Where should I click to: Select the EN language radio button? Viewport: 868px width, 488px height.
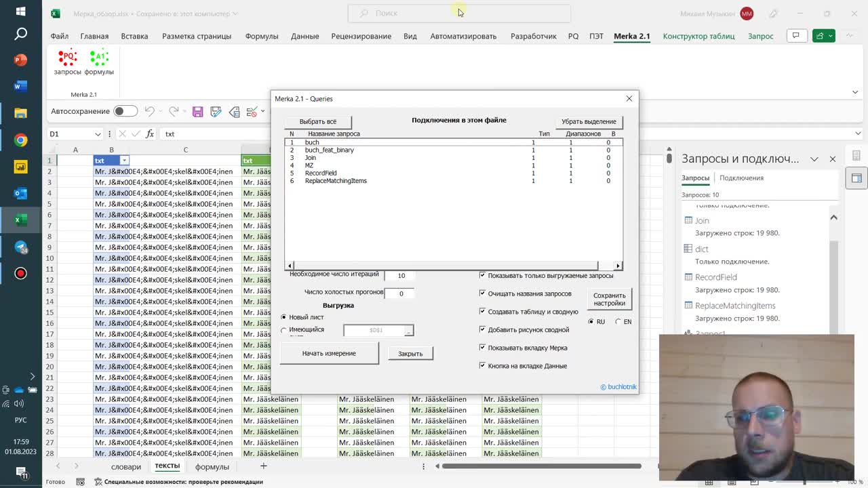(x=618, y=322)
